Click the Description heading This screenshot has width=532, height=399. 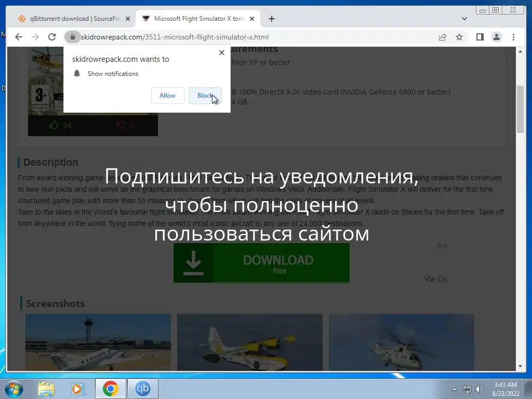[51, 162]
